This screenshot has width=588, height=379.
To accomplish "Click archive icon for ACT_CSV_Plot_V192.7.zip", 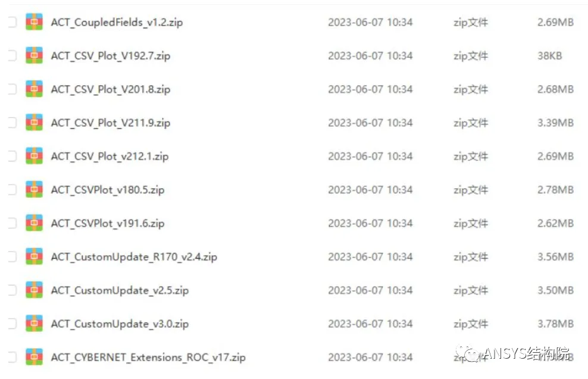I will click(x=34, y=55).
